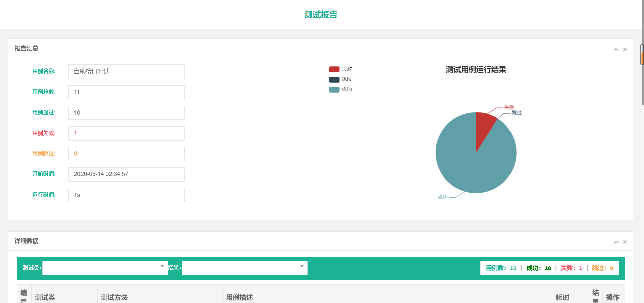The image size is (644, 303).
Task: Click the 开始时间 field with 2020-05-14 02:34:57
Action: pos(126,174)
